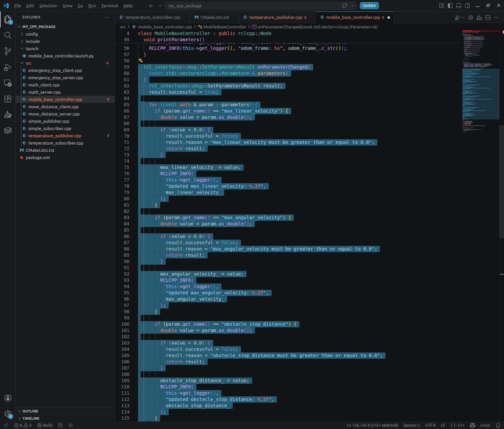Open emergency_stop_server.cpp in explorer
This screenshot has width=504, height=429.
[65, 78]
